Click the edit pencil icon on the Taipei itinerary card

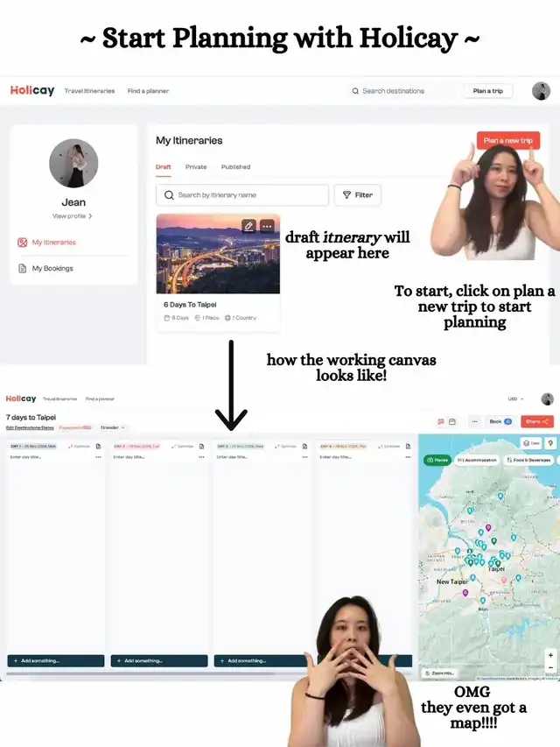(249, 226)
